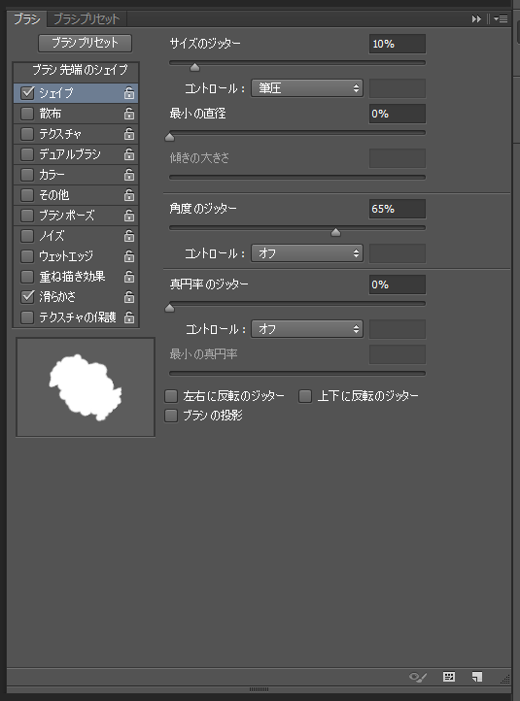Uncheck the 滑らかさ checkbox
520x701 pixels.
[27, 296]
